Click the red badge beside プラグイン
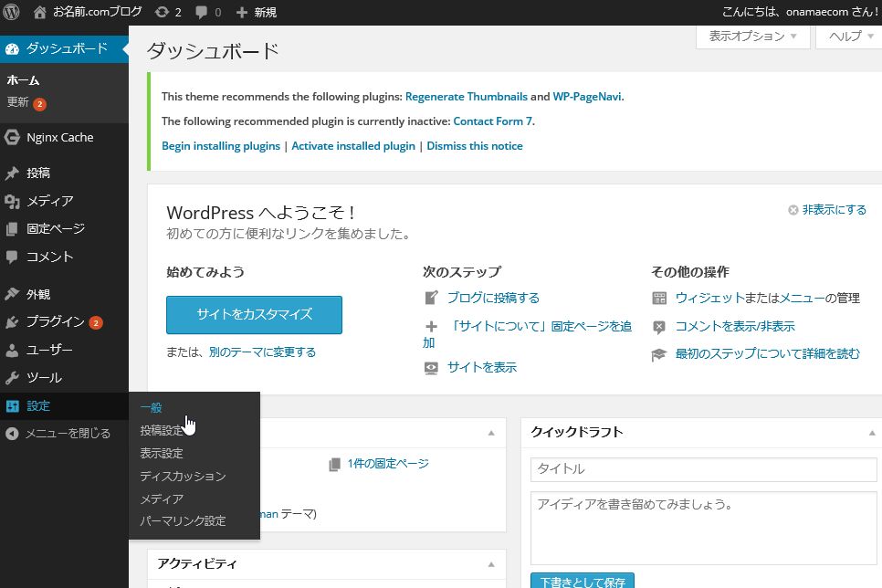Image resolution: width=882 pixels, height=588 pixels. [96, 323]
